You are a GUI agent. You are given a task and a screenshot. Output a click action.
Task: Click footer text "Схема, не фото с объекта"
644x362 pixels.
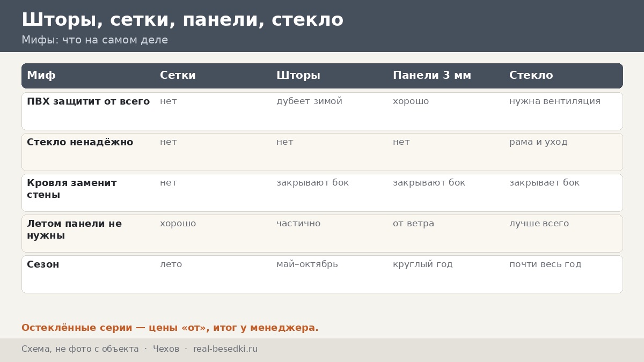[x=80, y=349]
